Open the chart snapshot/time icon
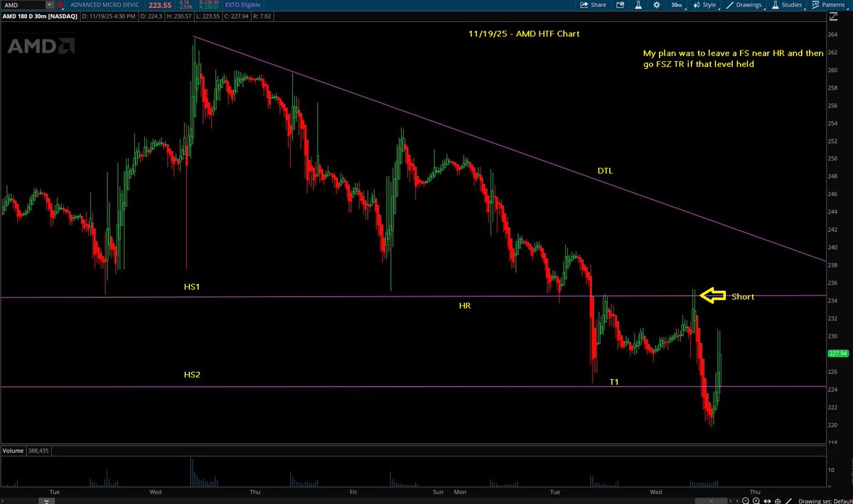This screenshot has width=853, height=504. click(x=620, y=5)
